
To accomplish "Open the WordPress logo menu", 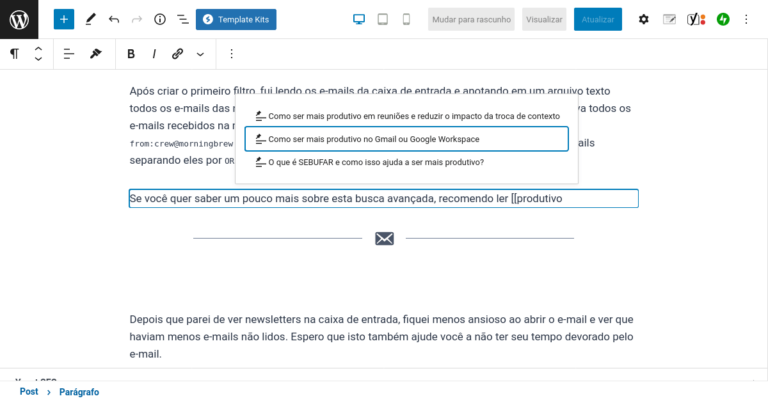I will (x=19, y=20).
